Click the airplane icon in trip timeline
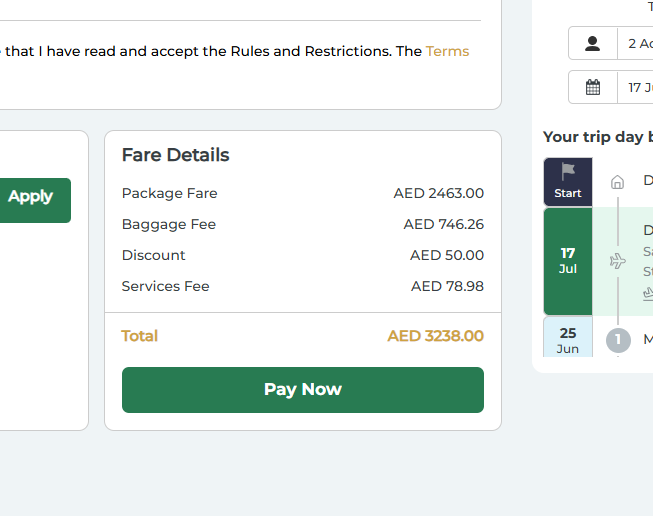 click(618, 261)
